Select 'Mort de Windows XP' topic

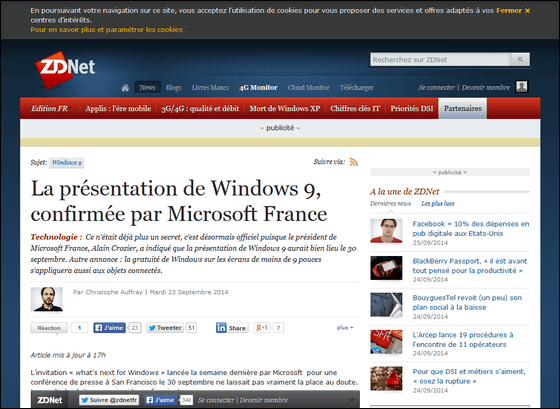[285, 109]
